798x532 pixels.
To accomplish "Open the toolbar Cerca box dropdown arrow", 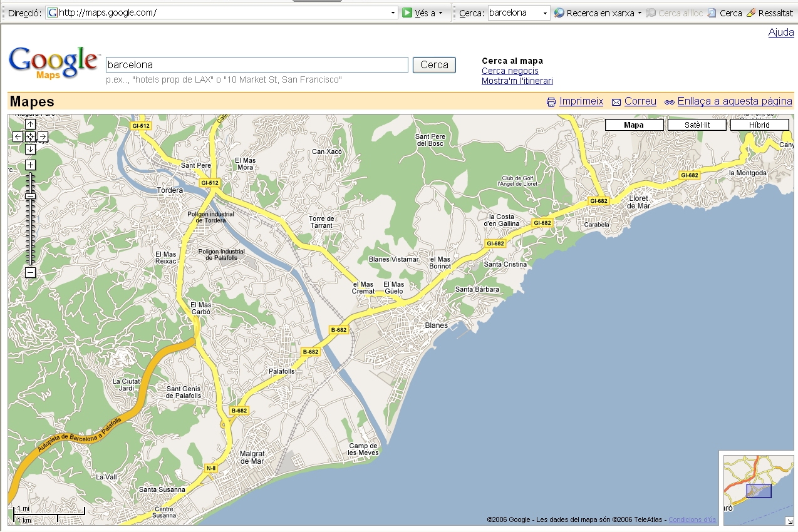I will click(546, 13).
